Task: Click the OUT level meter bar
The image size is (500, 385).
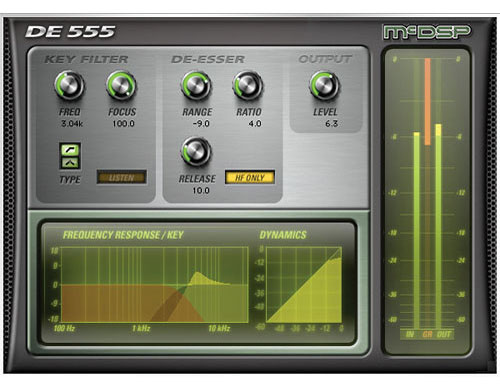Action: tap(438, 227)
